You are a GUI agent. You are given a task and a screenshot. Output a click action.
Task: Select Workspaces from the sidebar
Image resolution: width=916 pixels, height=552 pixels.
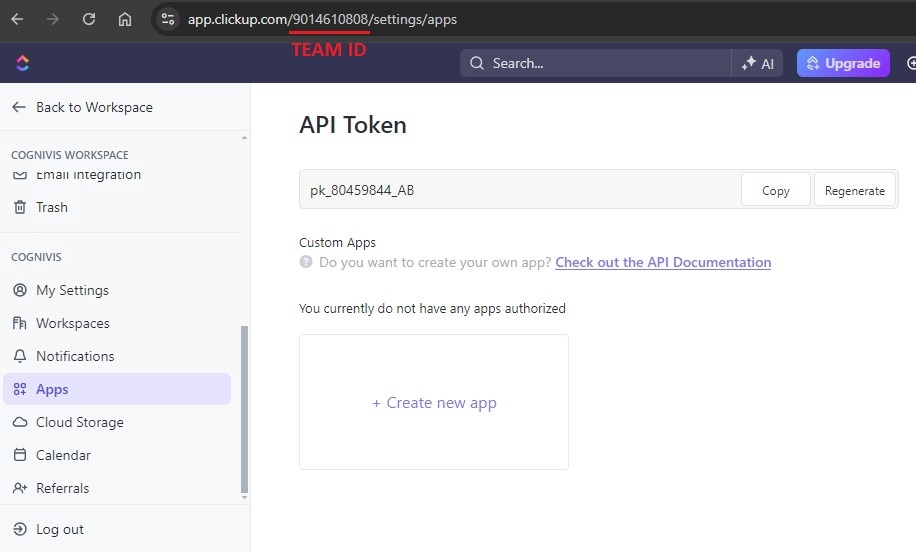[x=72, y=323]
